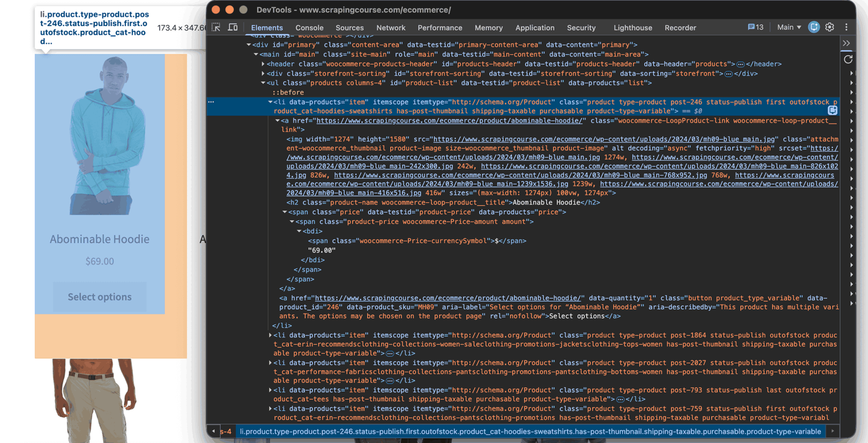Expand the storefront-sorting div arrow
This screenshot has width=868, height=443.
tap(263, 73)
